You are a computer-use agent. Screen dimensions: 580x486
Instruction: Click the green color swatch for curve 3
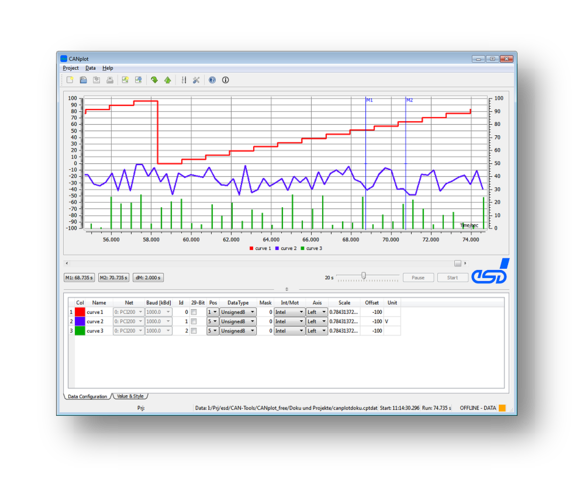pyautogui.click(x=80, y=331)
